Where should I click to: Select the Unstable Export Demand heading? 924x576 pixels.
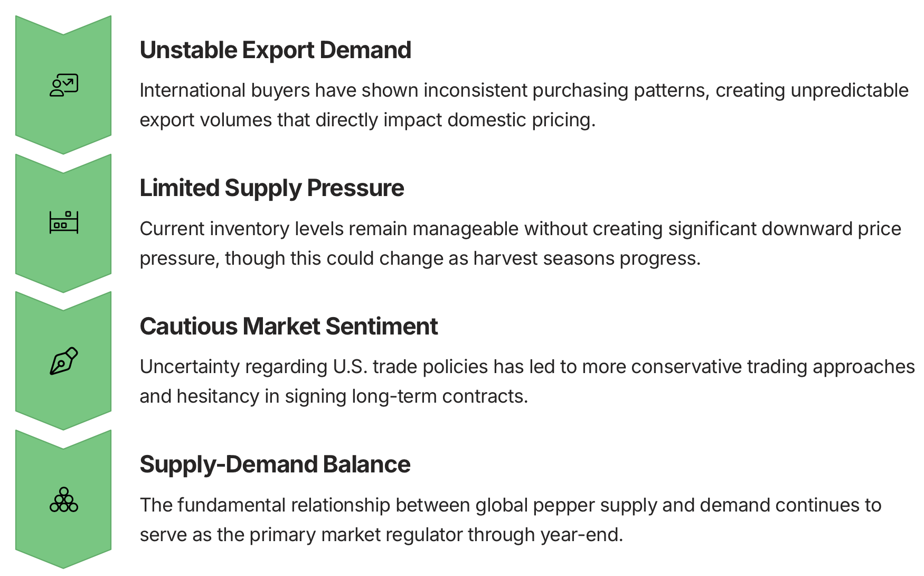click(275, 50)
